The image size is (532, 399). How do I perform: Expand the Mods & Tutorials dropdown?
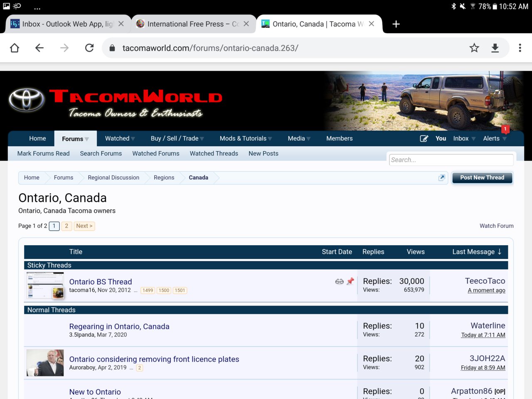(270, 138)
